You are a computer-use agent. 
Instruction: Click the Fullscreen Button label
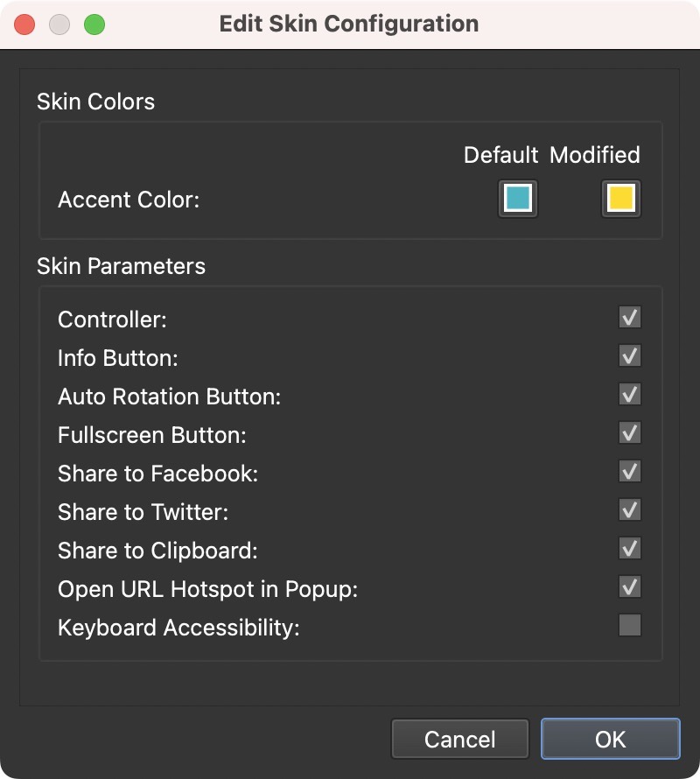[x=152, y=435]
